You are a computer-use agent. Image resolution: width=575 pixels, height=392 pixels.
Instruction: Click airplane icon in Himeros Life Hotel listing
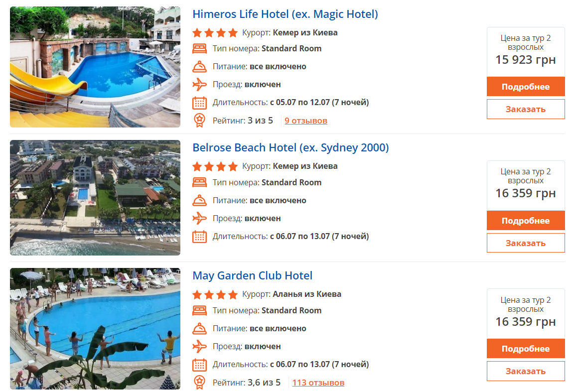point(199,84)
